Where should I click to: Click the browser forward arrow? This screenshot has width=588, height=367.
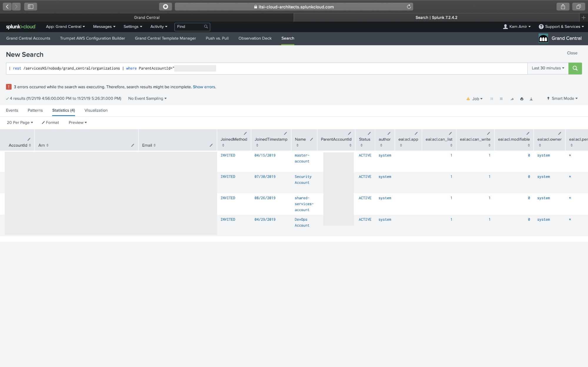coord(16,6)
